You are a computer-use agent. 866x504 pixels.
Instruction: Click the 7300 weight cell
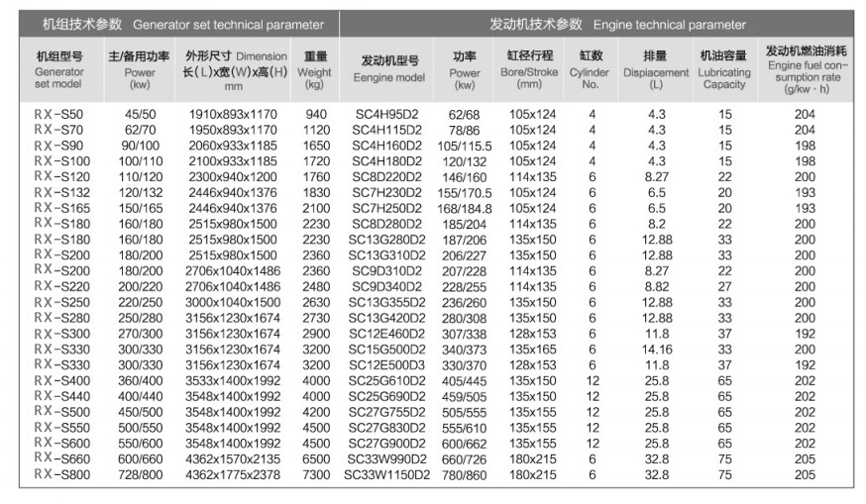pos(316,474)
